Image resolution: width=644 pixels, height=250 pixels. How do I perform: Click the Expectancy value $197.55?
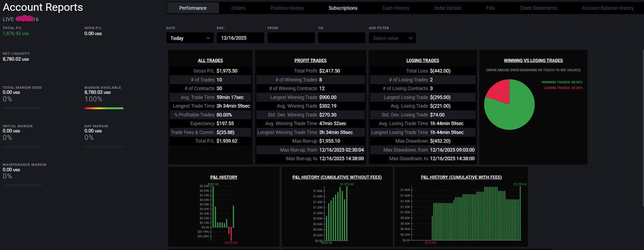pos(225,122)
